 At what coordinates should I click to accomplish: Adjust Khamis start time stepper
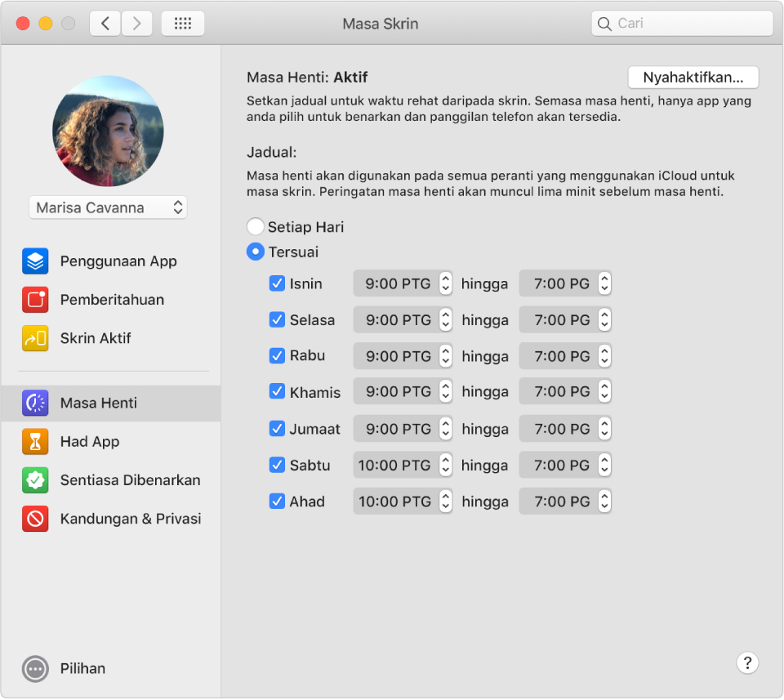pos(446,391)
